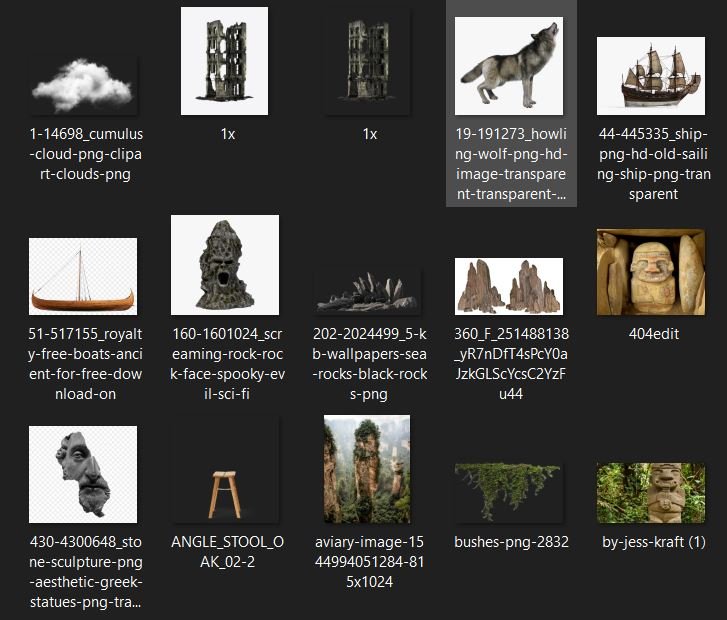This screenshot has width=727, height=620.
Task: Choose the hanging bushes thumbnail
Action: [x=509, y=492]
